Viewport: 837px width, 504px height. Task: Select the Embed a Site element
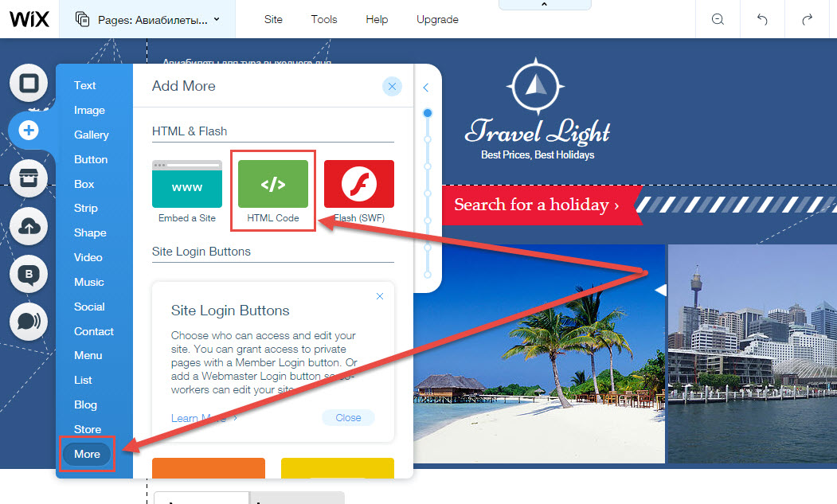point(187,191)
